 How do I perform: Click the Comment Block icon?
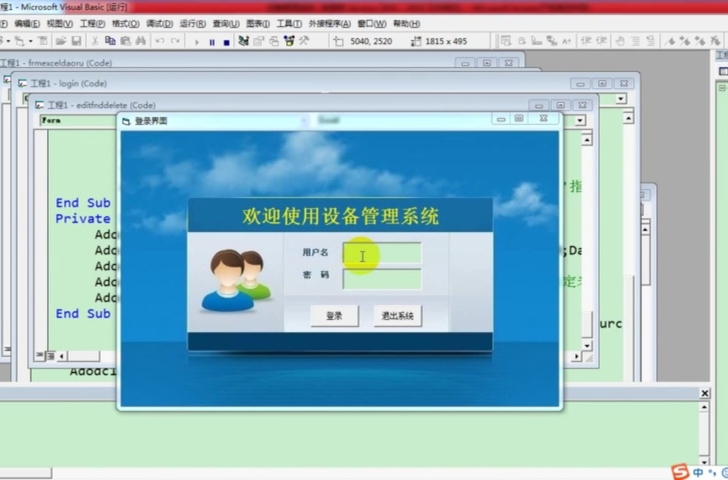pyautogui.click(x=636, y=41)
